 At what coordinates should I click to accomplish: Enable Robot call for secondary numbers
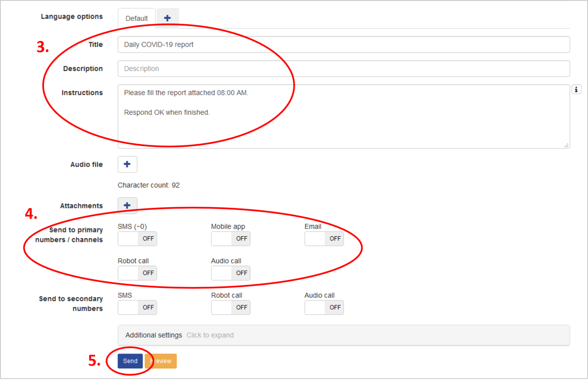[x=230, y=307]
